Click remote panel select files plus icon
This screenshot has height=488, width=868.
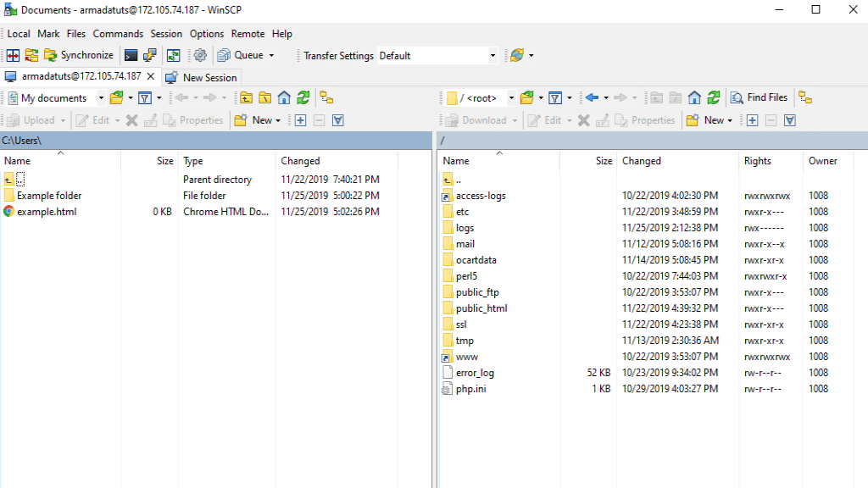753,120
